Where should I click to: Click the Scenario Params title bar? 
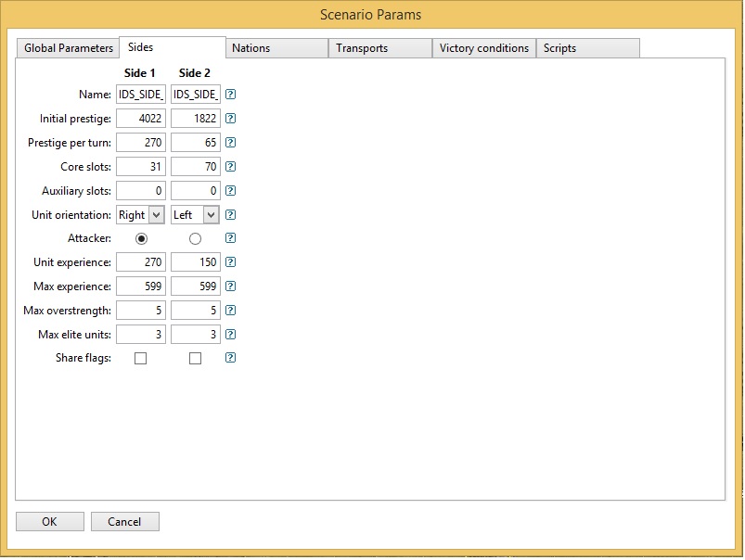point(370,15)
